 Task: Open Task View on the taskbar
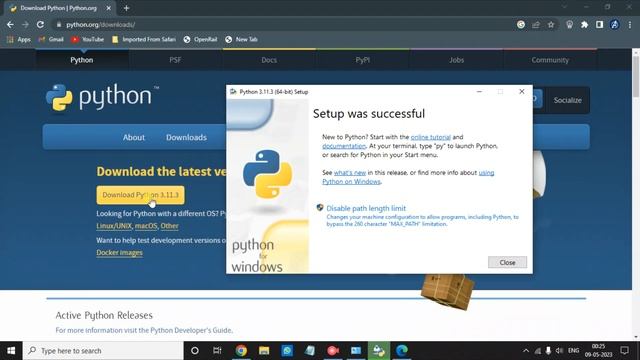click(x=217, y=351)
